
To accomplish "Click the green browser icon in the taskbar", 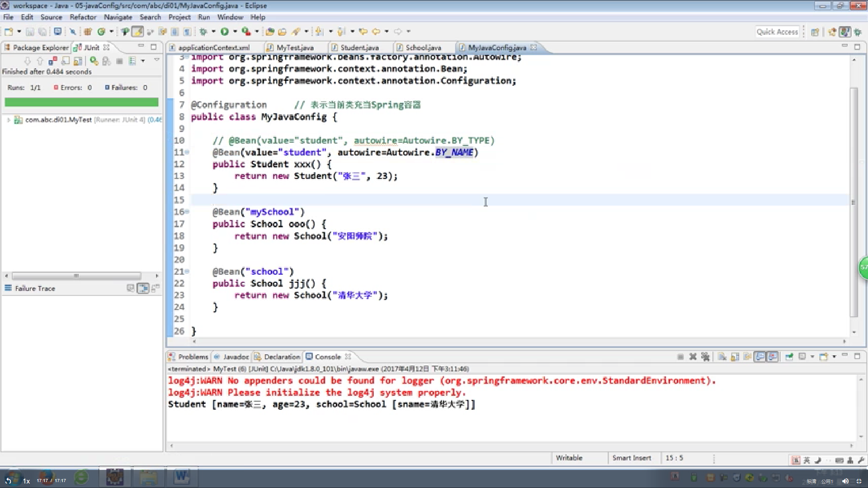I will pos(81,477).
